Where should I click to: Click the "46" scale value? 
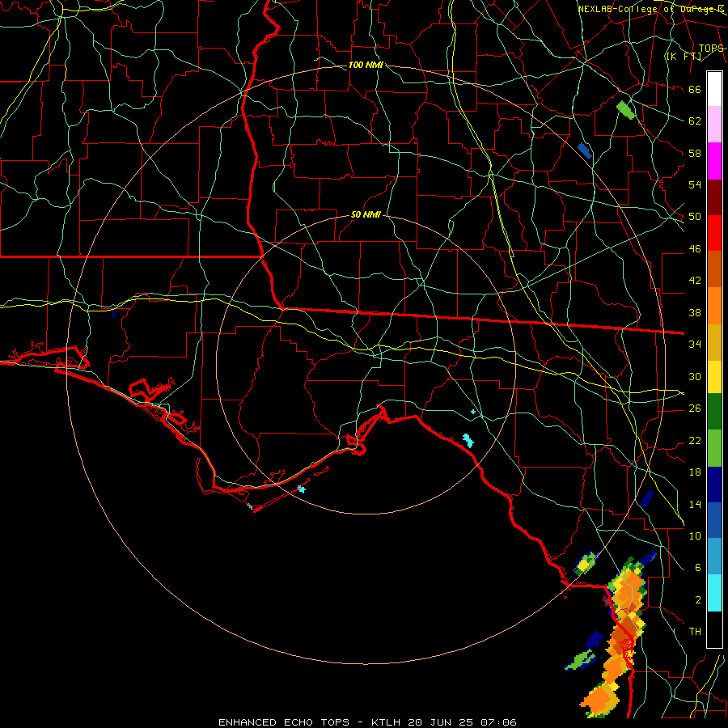click(x=695, y=249)
